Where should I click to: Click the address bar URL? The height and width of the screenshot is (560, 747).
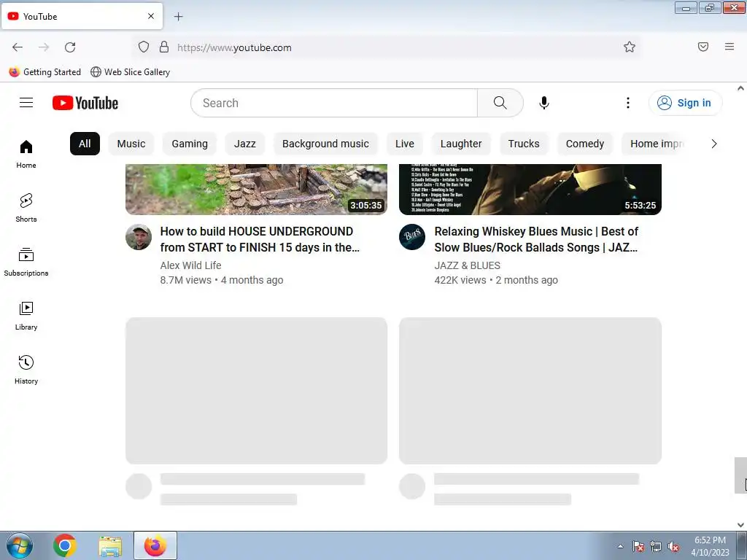pyautogui.click(x=234, y=47)
